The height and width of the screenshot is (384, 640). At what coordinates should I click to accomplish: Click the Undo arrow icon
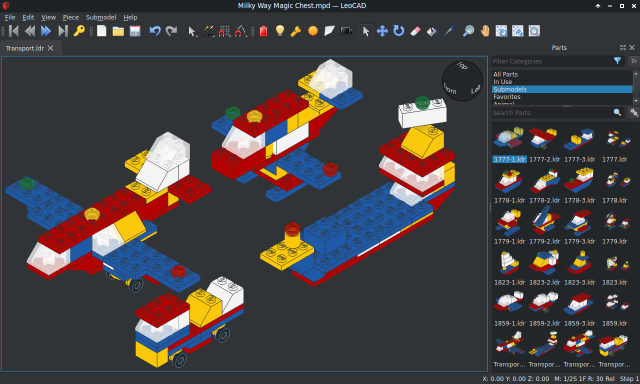coord(155,31)
